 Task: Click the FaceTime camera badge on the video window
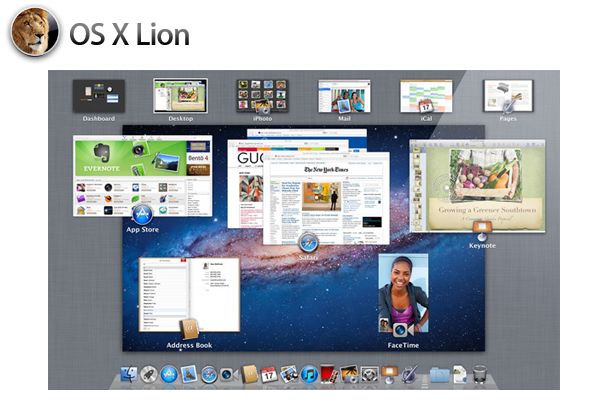click(402, 330)
